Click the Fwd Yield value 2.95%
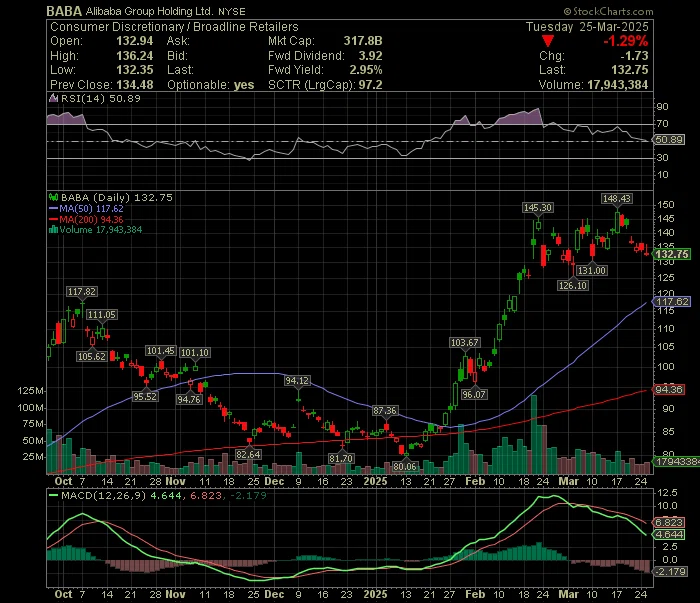This screenshot has height=603, width=700. pyautogui.click(x=366, y=70)
